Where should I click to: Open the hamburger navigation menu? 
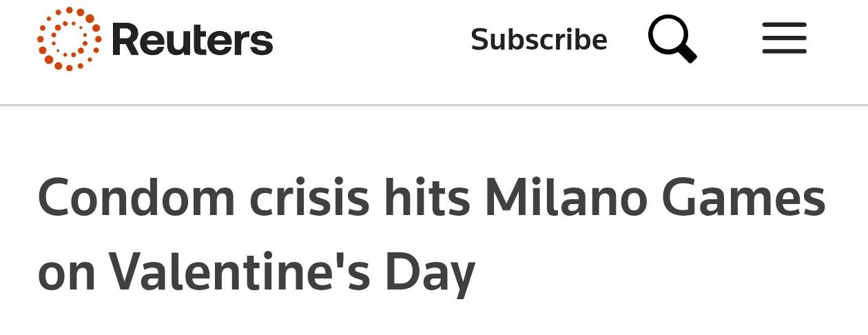784,39
